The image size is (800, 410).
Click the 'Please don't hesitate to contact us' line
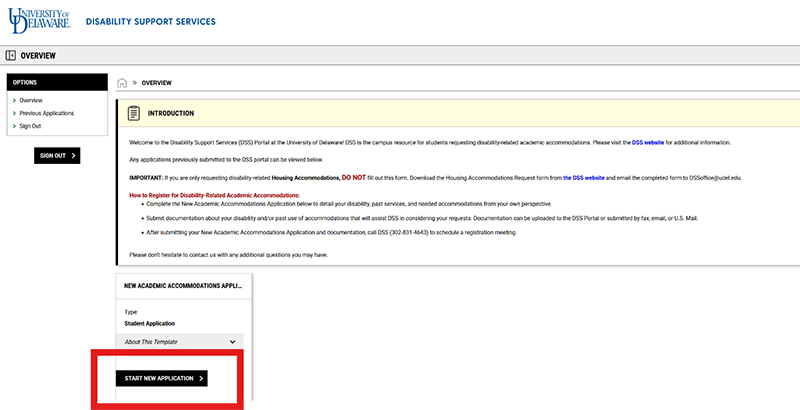[x=228, y=254]
